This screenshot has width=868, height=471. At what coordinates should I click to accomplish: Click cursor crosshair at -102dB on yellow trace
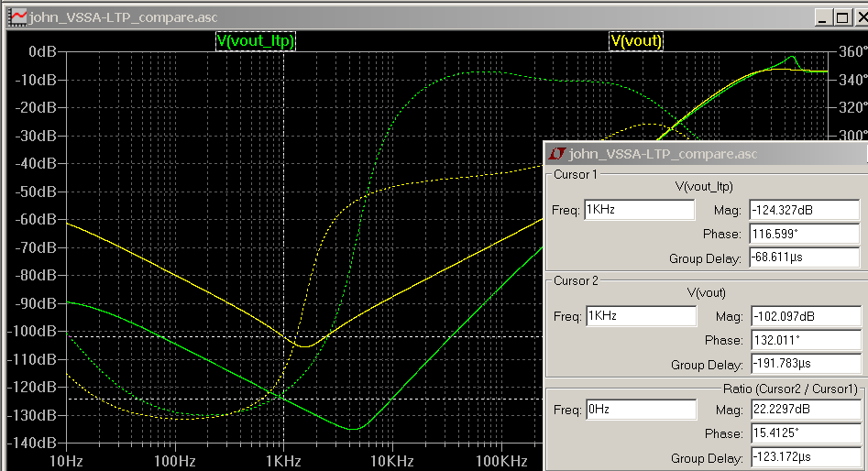[x=284, y=336]
